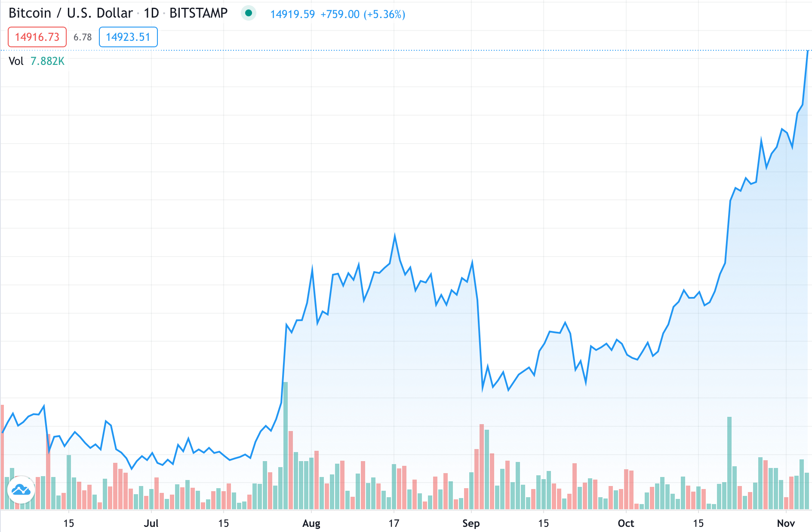Select the BITSTAMP exchange label
The height and width of the screenshot is (532, 812).
tap(198, 13)
